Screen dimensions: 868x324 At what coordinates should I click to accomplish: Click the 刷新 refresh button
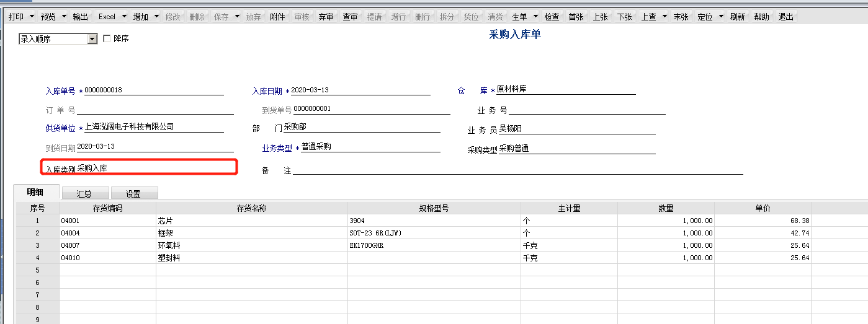click(737, 17)
